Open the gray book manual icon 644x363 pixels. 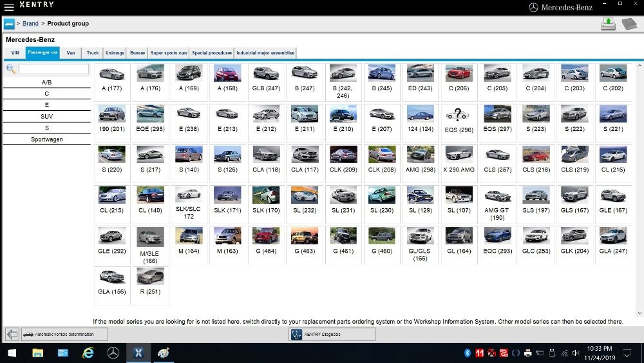[629, 25]
